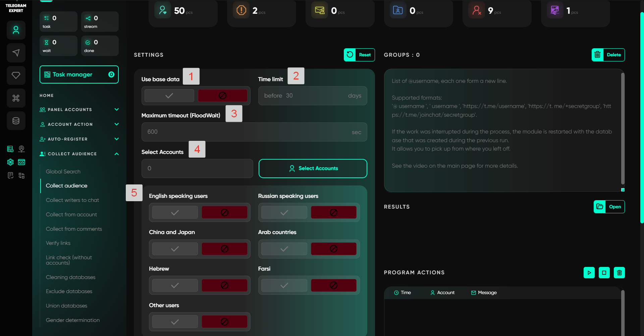This screenshot has height=336, width=644.
Task: Click the Maximum timeout FloodWait input field
Action: coord(248,132)
